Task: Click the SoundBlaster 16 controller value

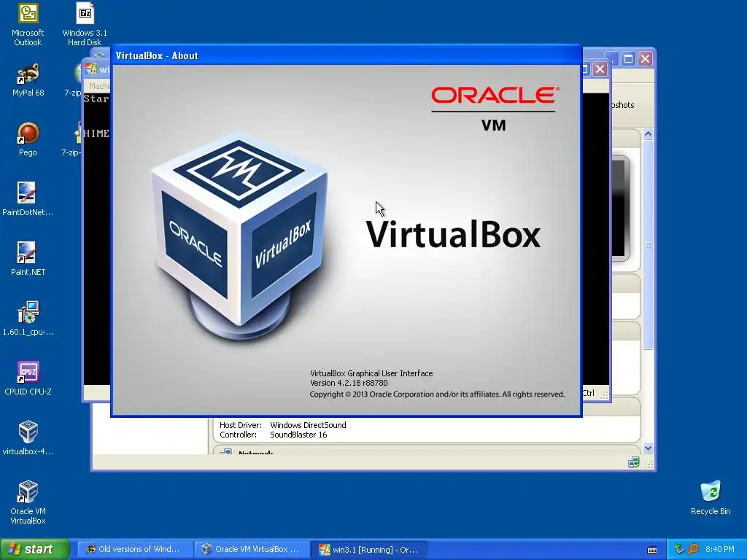Action: (298, 435)
